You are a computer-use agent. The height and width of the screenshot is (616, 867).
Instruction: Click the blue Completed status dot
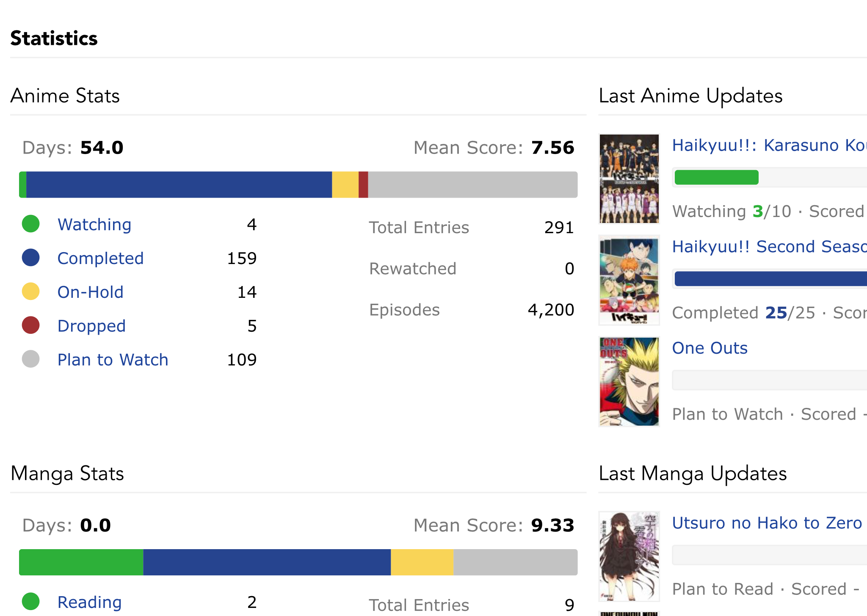(30, 258)
